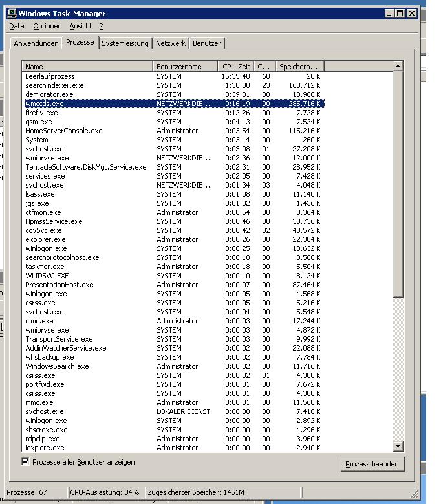Click Zugesicherter Speicher: 1451M status
This screenshot has width=443, height=504.
(196, 492)
